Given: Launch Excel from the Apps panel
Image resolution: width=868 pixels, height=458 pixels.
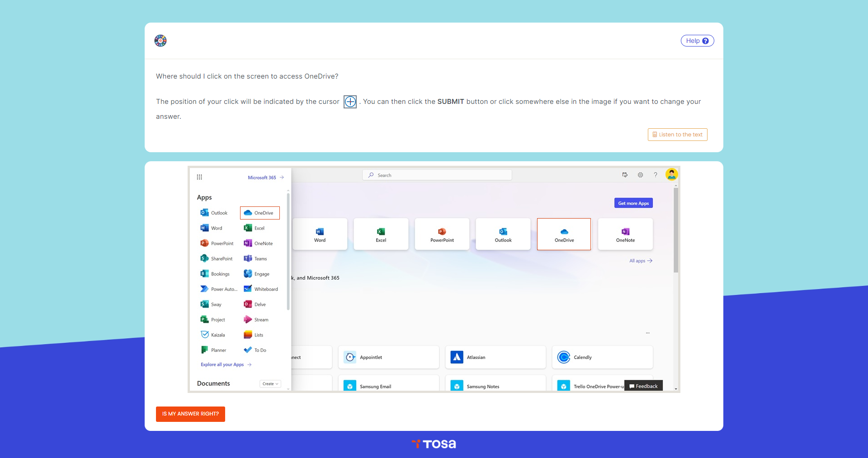Looking at the screenshot, I should [x=254, y=228].
